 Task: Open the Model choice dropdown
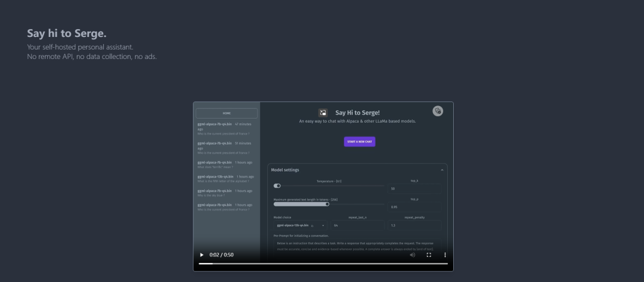(301, 225)
